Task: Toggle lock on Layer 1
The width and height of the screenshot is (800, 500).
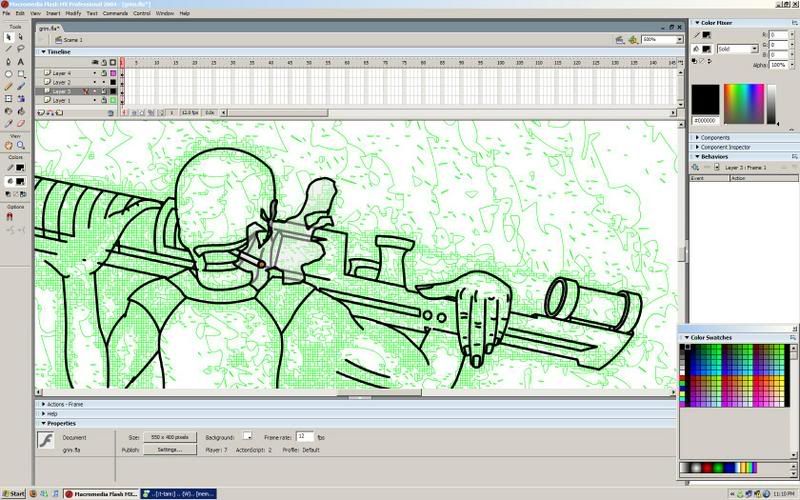Action: pyautogui.click(x=104, y=101)
